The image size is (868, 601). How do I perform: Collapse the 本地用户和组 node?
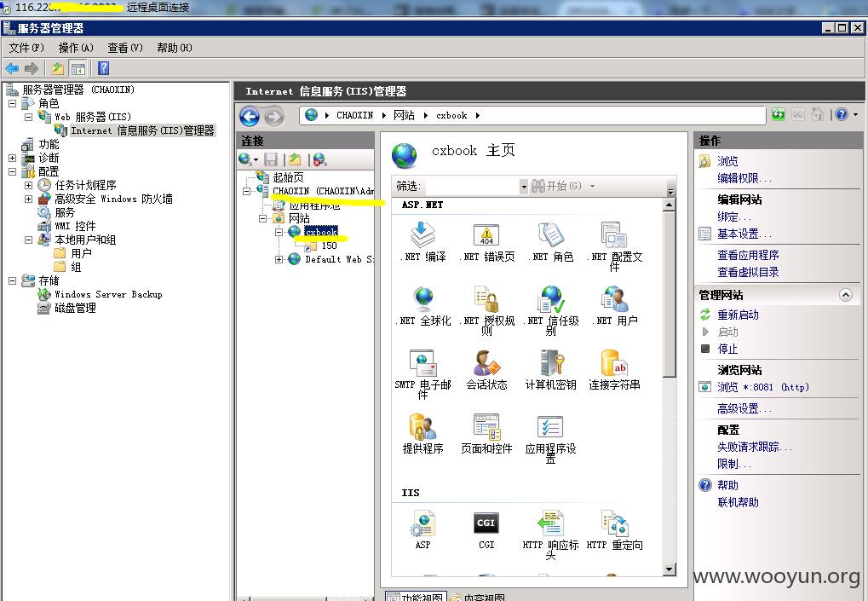[28, 240]
